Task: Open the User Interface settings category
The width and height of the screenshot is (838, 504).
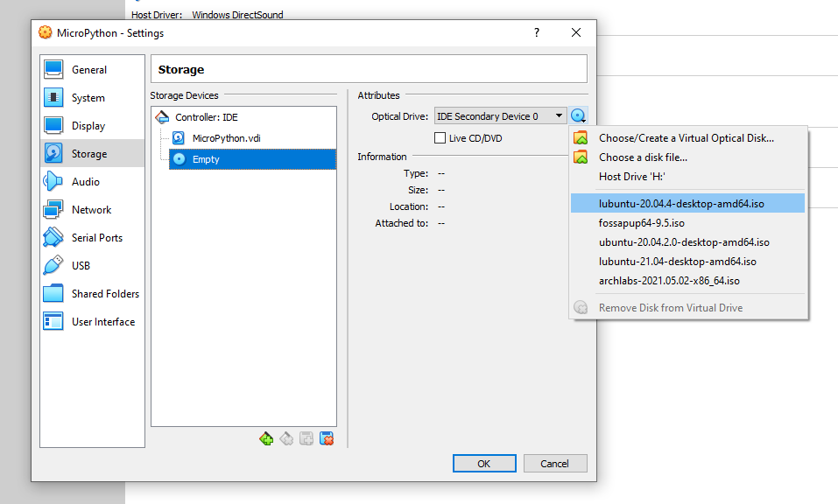Action: (x=92, y=321)
